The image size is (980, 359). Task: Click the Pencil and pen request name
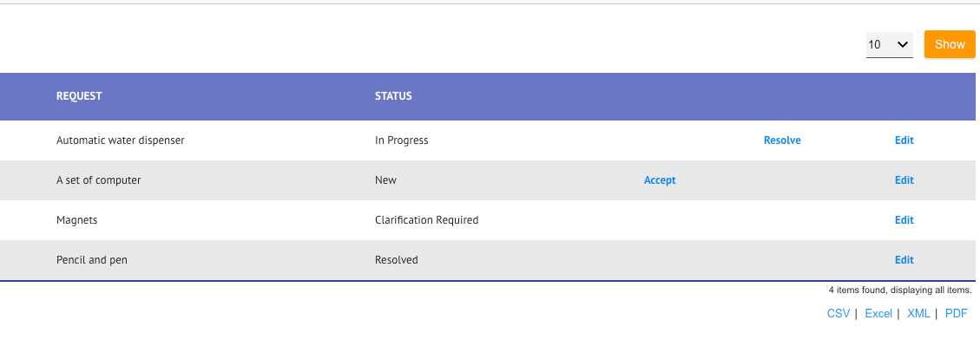point(92,260)
